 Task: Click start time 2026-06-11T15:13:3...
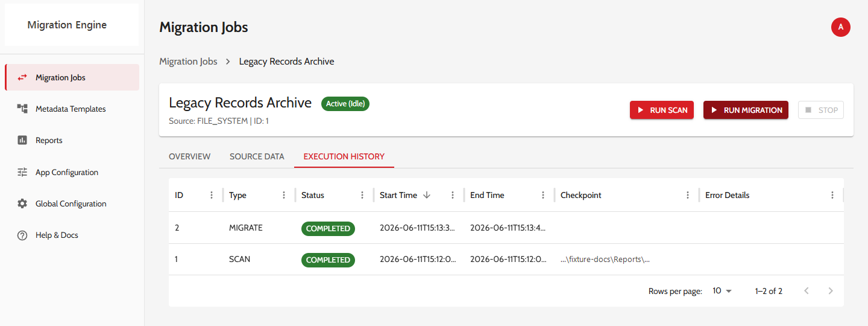[x=418, y=228]
